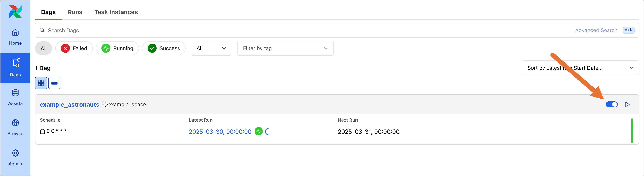This screenshot has height=176, width=644.
Task: Disable the example_astronauts Dag pause toggle
Action: pyautogui.click(x=612, y=104)
